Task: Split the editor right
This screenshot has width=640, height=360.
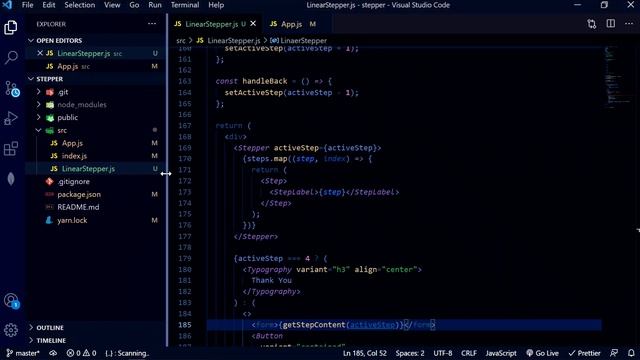Action: click(x=611, y=24)
